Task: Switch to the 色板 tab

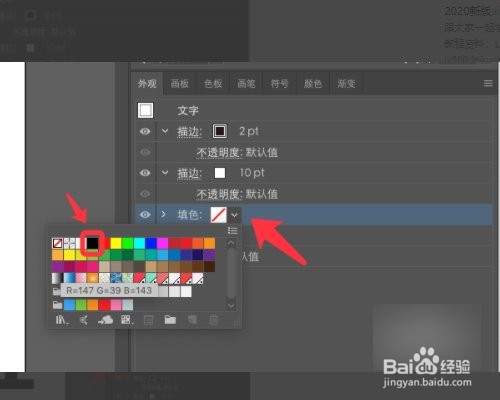Action: 213,83
